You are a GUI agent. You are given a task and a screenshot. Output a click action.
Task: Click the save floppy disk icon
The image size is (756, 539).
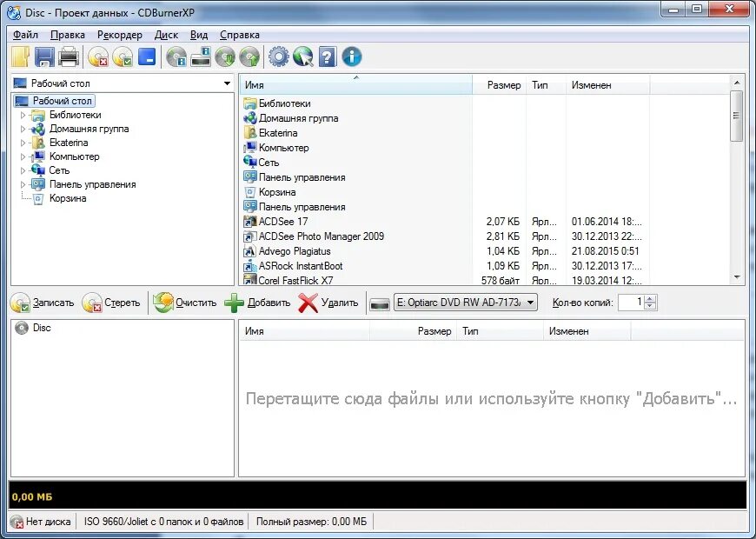(x=44, y=57)
